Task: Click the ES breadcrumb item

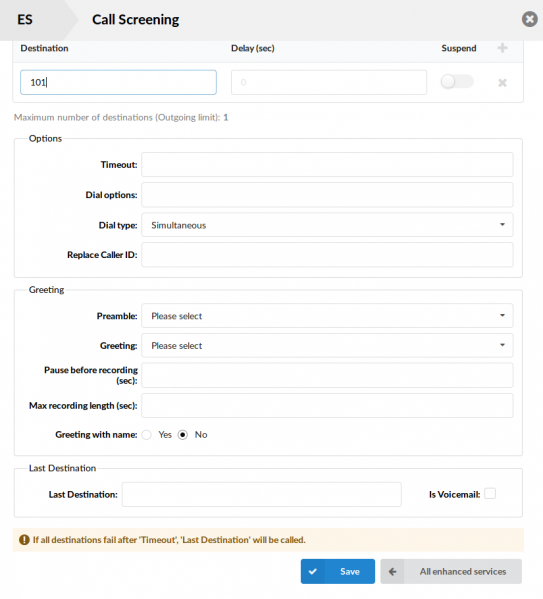Action: click(25, 19)
